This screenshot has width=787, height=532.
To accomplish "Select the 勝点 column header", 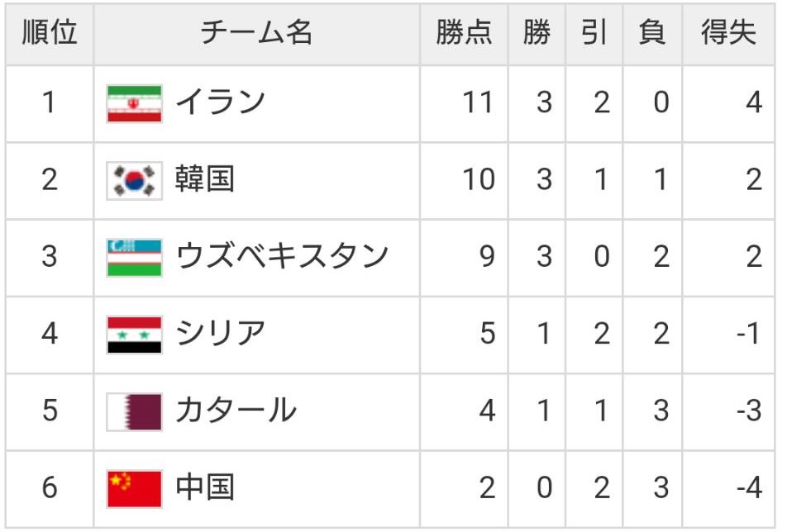I will pos(464,32).
